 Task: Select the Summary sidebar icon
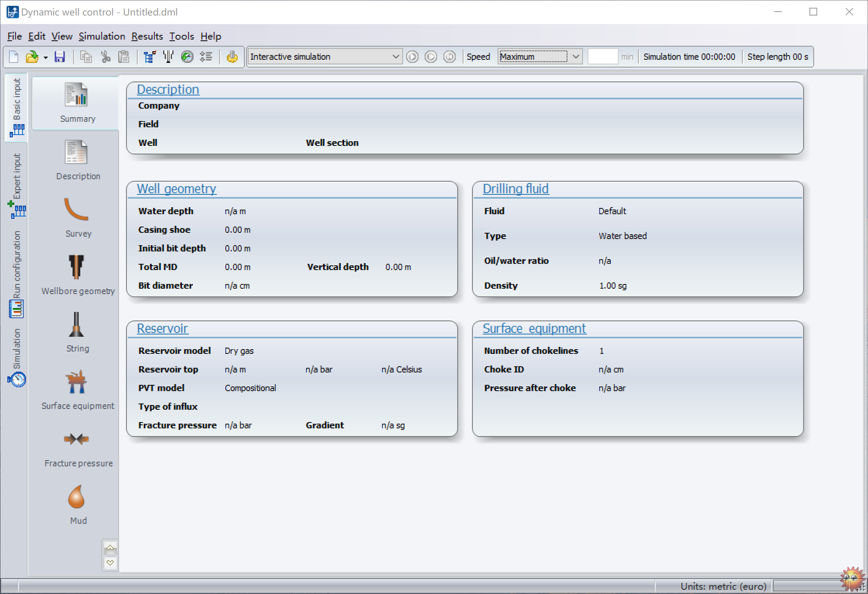click(76, 103)
